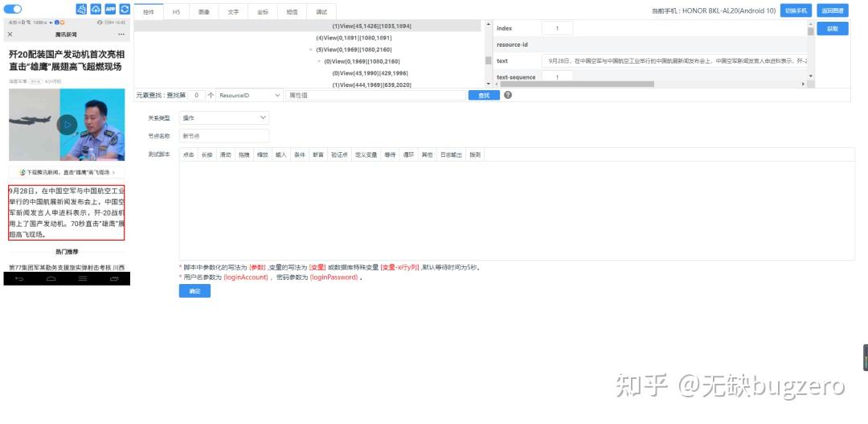Screen dimensions: 868x424
Task: Click inside the test script editor area
Action: pyautogui.click(x=517, y=211)
